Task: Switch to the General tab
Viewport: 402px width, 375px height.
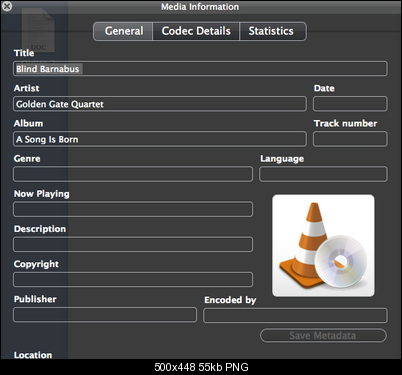Action: (x=123, y=31)
